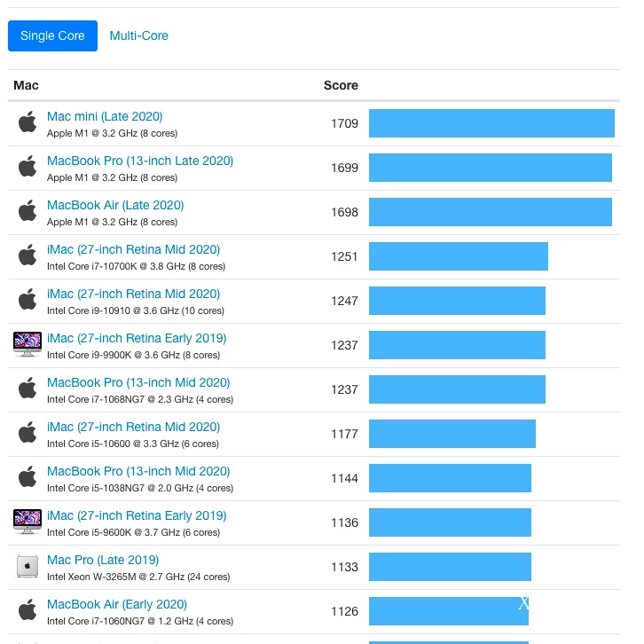Click the Apple icon beside MacBook Air (Early 2020)

pos(27,610)
